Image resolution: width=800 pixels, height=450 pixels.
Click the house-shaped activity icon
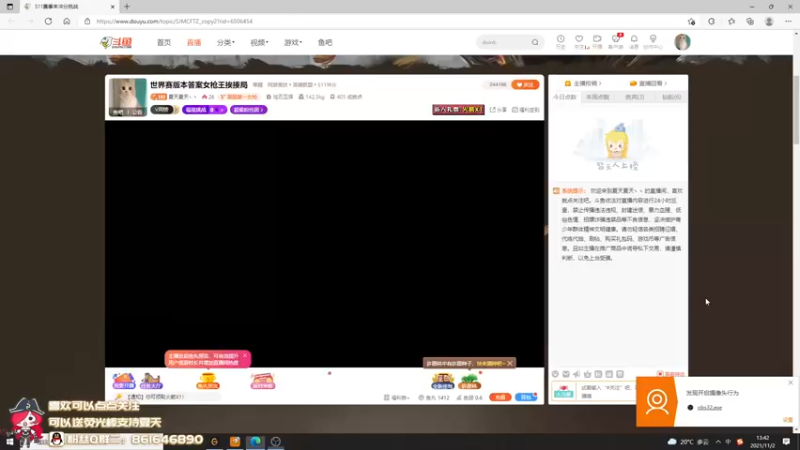123,381
